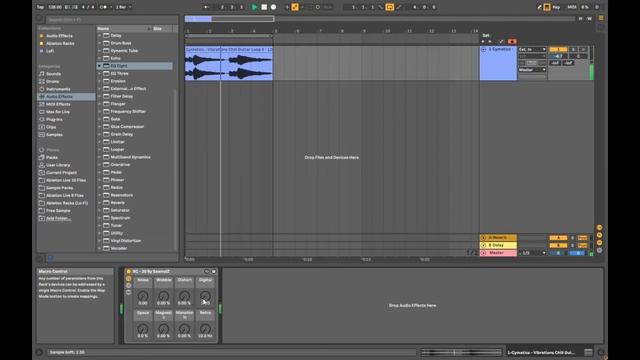Image resolution: width=640 pixels, height=360 pixels.
Task: Toggle the Automation Arm button in transport
Action: coord(295,7)
